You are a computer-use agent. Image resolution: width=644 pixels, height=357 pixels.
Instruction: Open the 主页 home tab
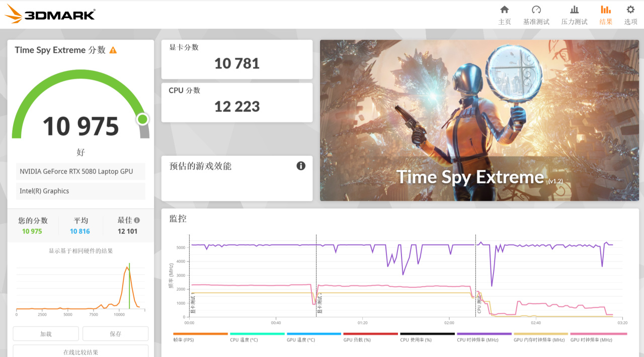point(504,15)
